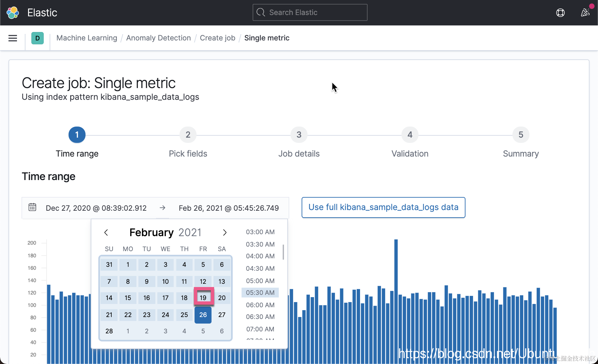The image size is (598, 364).
Task: Click the time list scrollbar
Action: click(283, 252)
